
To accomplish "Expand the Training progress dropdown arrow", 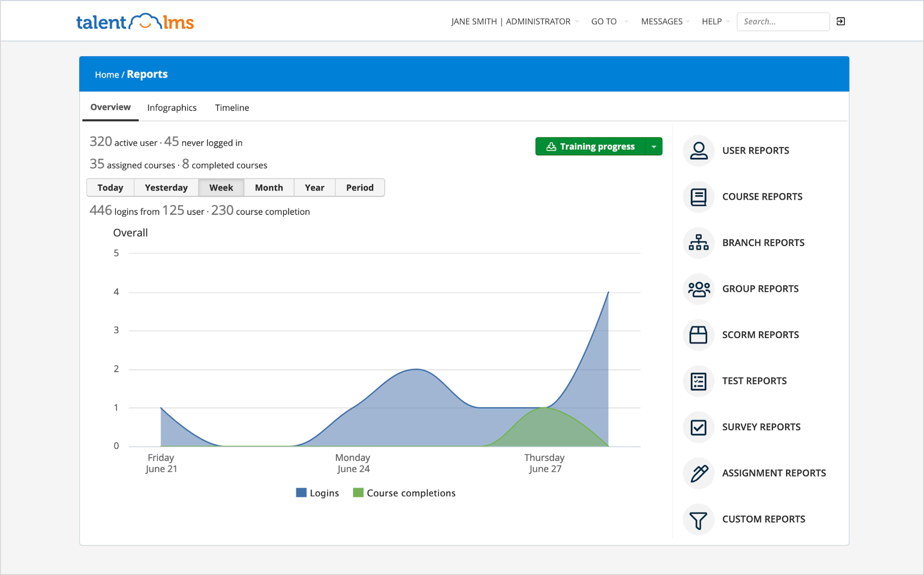I will click(654, 146).
